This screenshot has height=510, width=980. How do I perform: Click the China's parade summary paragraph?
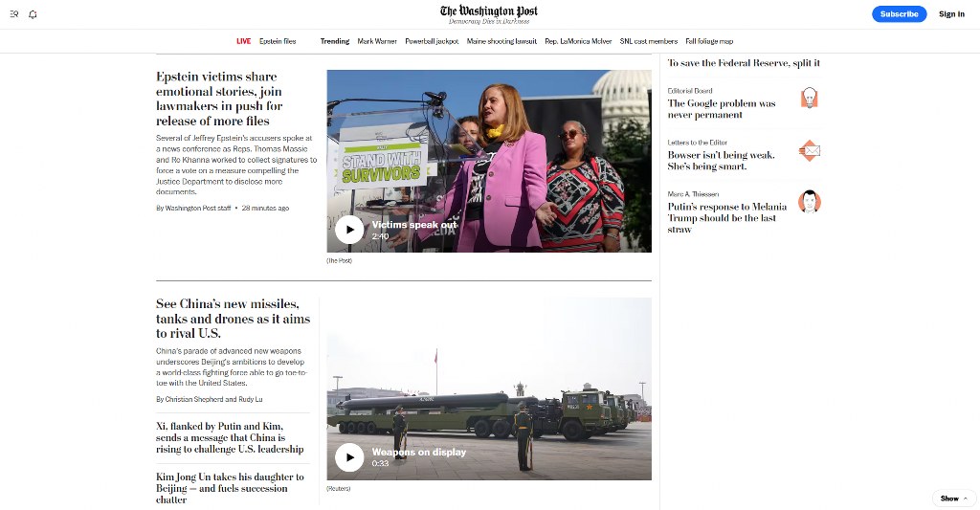(232, 366)
